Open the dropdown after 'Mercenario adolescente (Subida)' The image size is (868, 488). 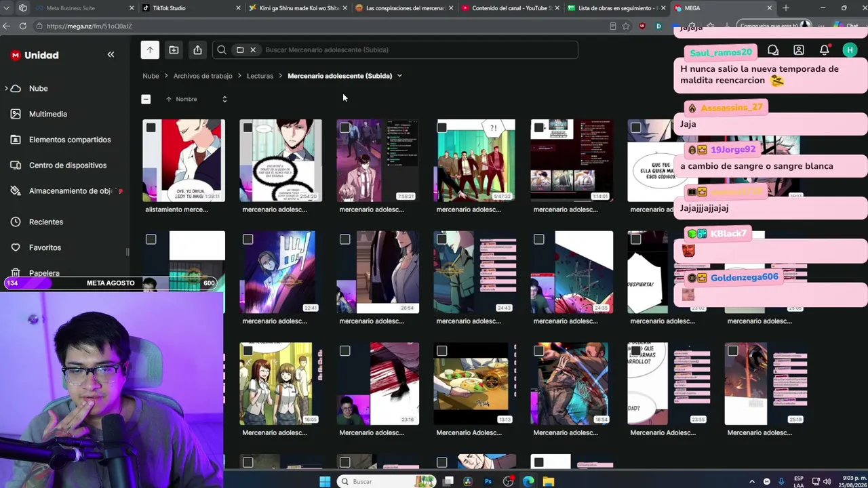tap(399, 76)
